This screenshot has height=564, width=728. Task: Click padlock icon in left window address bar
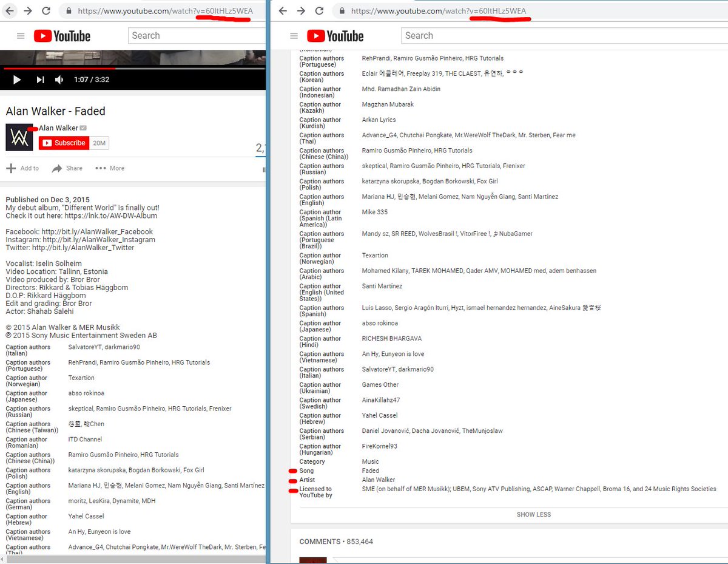point(69,11)
